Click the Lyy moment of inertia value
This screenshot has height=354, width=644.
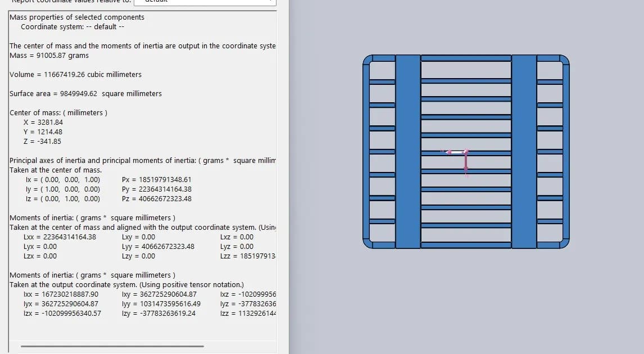(x=158, y=246)
